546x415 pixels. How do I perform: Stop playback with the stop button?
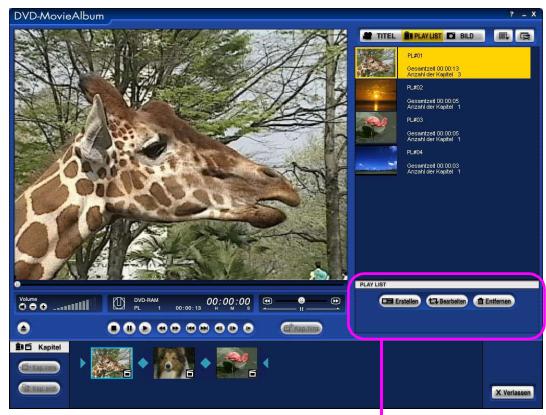coord(114,328)
